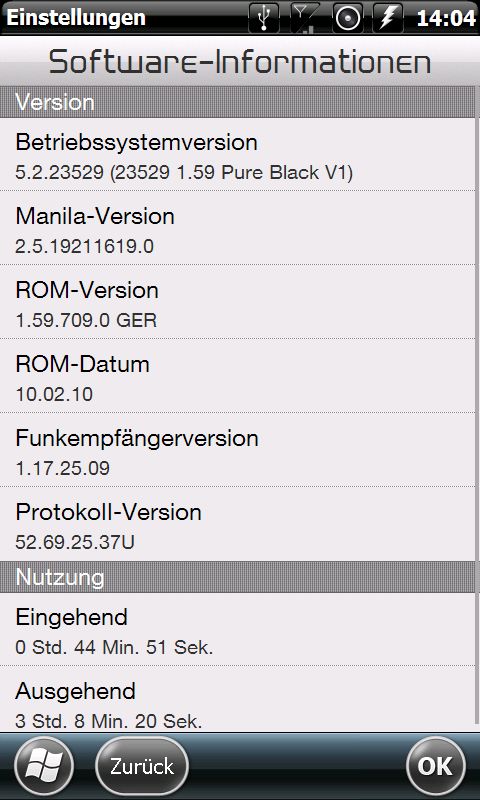Select the Eingehend usage entry

[238, 629]
